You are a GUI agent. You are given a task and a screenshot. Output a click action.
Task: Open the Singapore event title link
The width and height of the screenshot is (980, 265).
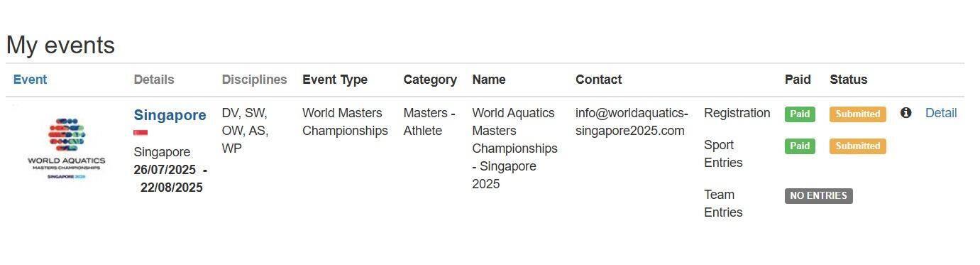point(170,115)
